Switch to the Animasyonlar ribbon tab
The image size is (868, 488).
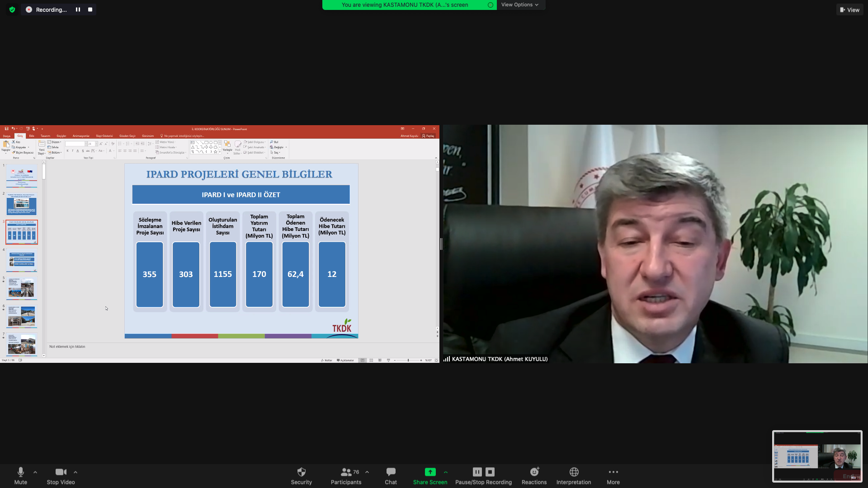pos(81,136)
